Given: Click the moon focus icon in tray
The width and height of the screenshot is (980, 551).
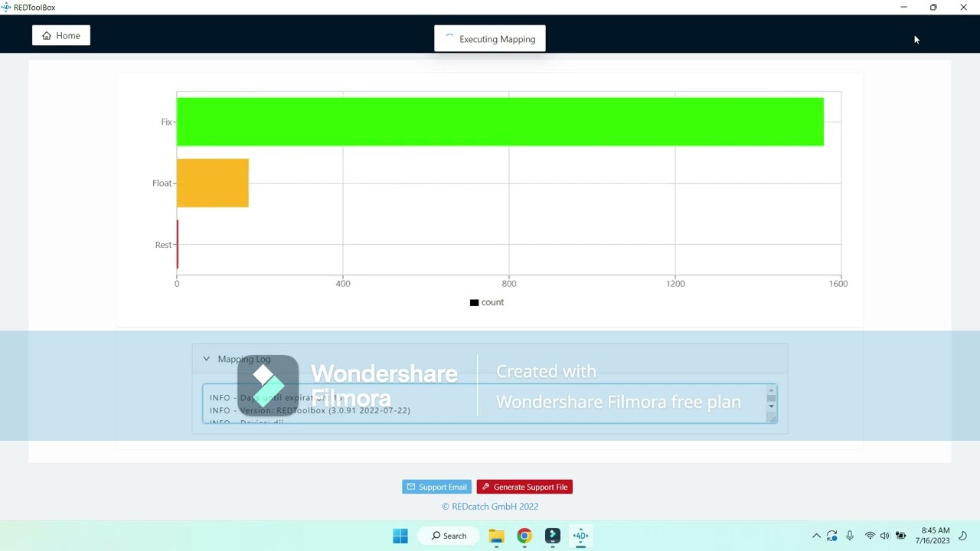Looking at the screenshot, I should click(x=963, y=536).
